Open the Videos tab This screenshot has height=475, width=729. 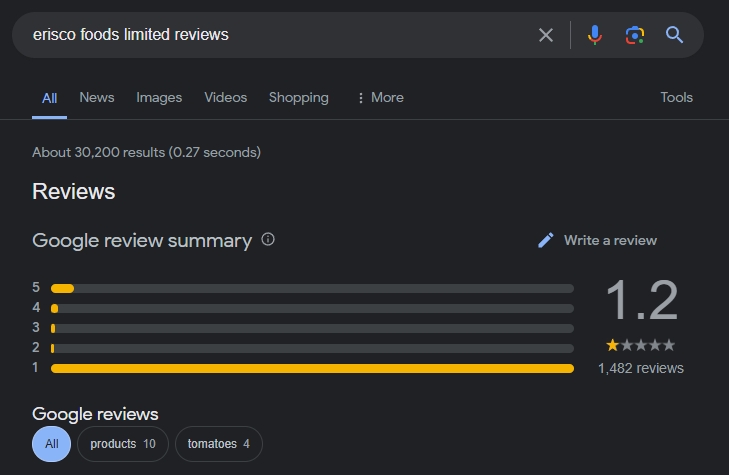(225, 98)
